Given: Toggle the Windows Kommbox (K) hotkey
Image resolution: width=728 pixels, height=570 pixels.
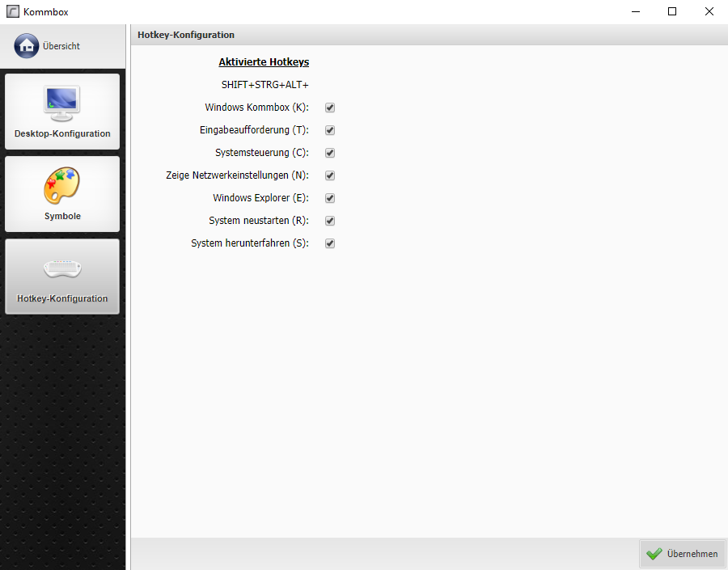Looking at the screenshot, I should point(329,107).
